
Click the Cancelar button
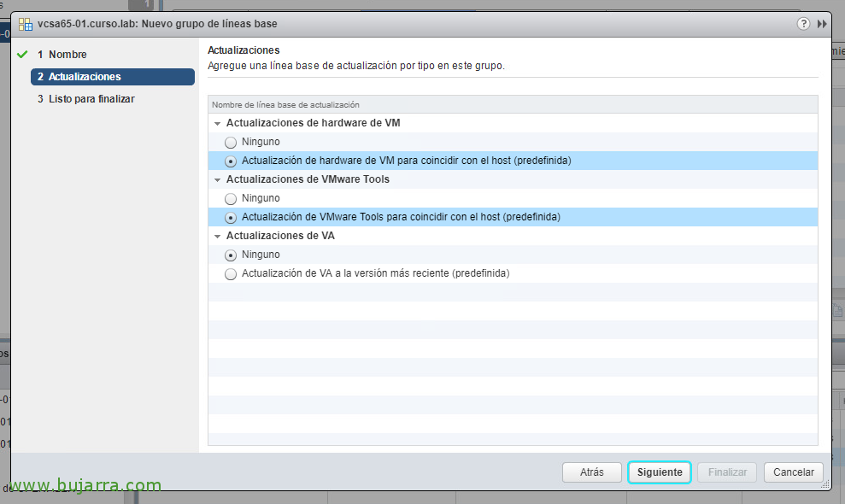[793, 472]
